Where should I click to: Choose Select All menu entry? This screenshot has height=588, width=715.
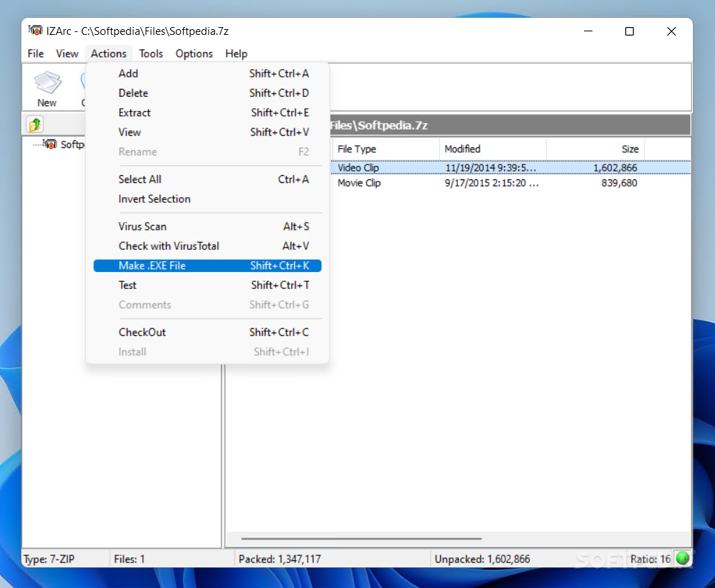(207, 179)
